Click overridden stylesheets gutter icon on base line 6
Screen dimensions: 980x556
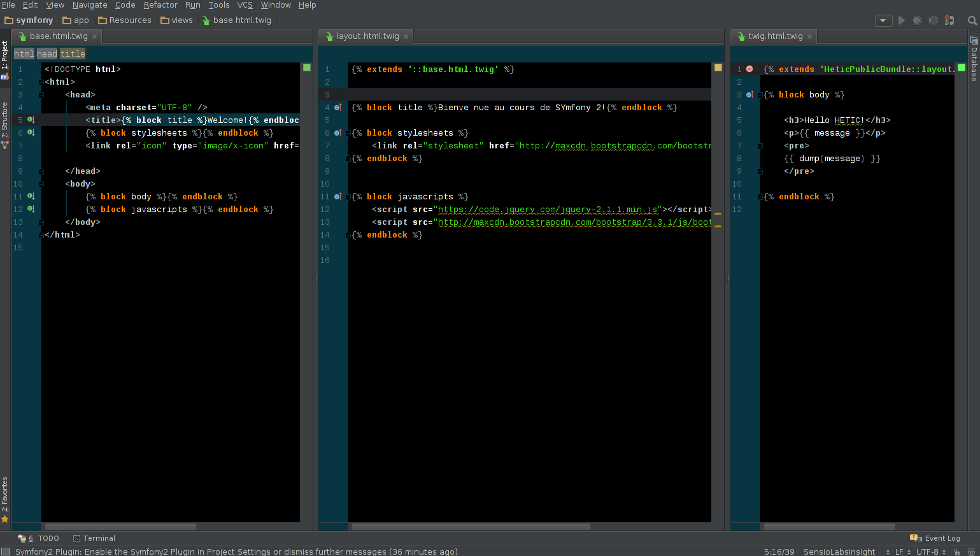click(31, 132)
